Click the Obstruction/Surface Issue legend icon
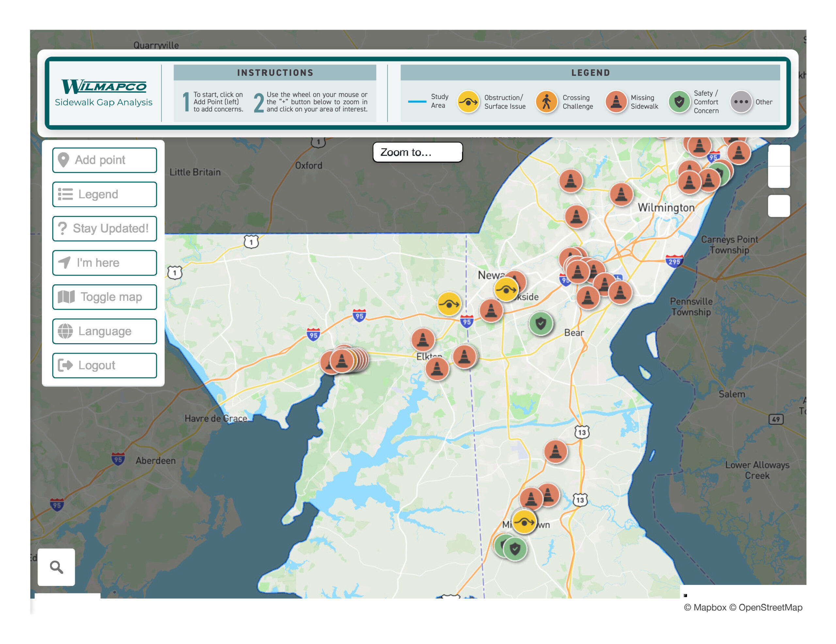Image resolution: width=836 pixels, height=644 pixels. click(x=468, y=102)
